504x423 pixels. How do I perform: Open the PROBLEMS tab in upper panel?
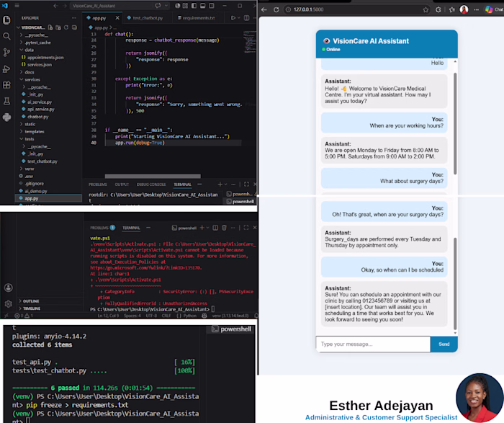click(98, 184)
